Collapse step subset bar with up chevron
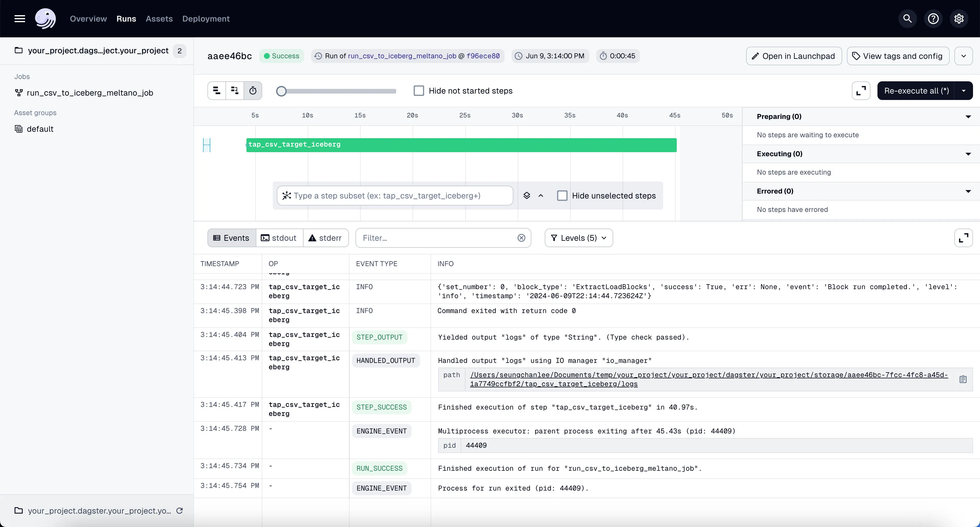Screen dimensions: 980x527 541,196
